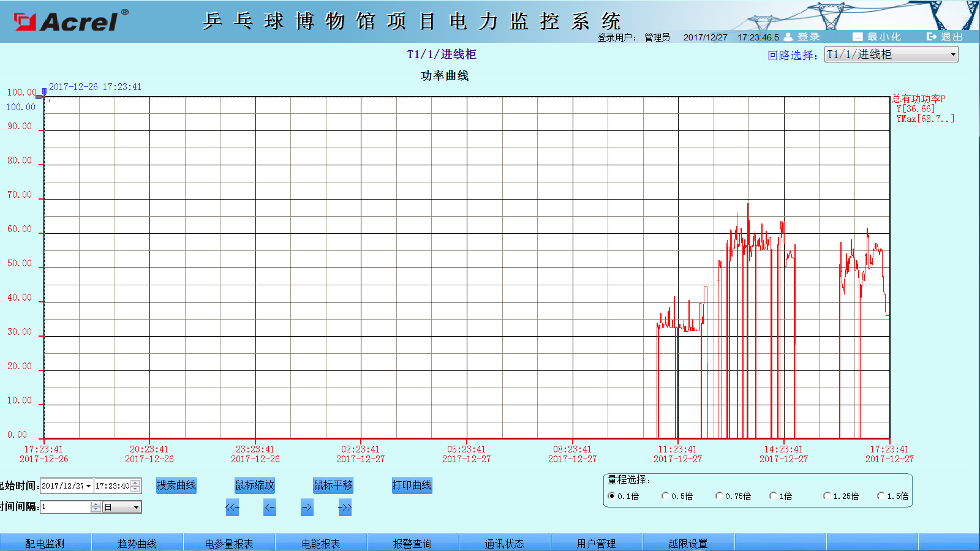Click the 50.00 y-axis label
Image resolution: width=980 pixels, height=551 pixels.
20,263
